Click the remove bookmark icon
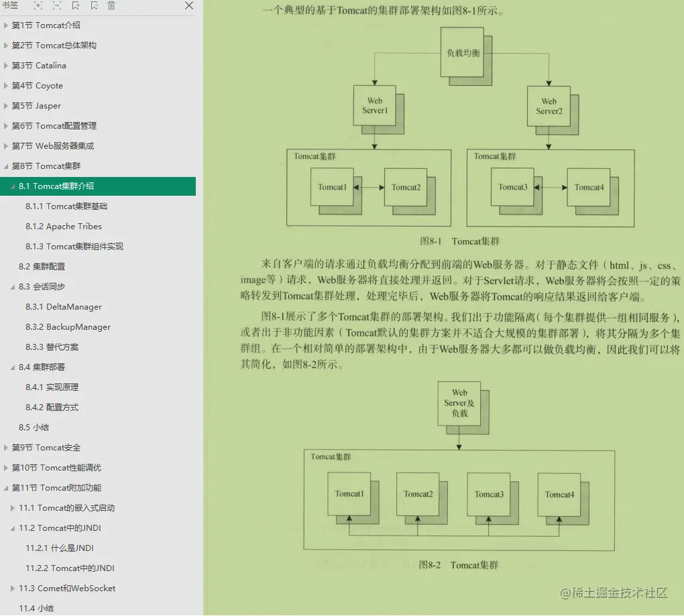684x616 pixels. tap(95, 5)
